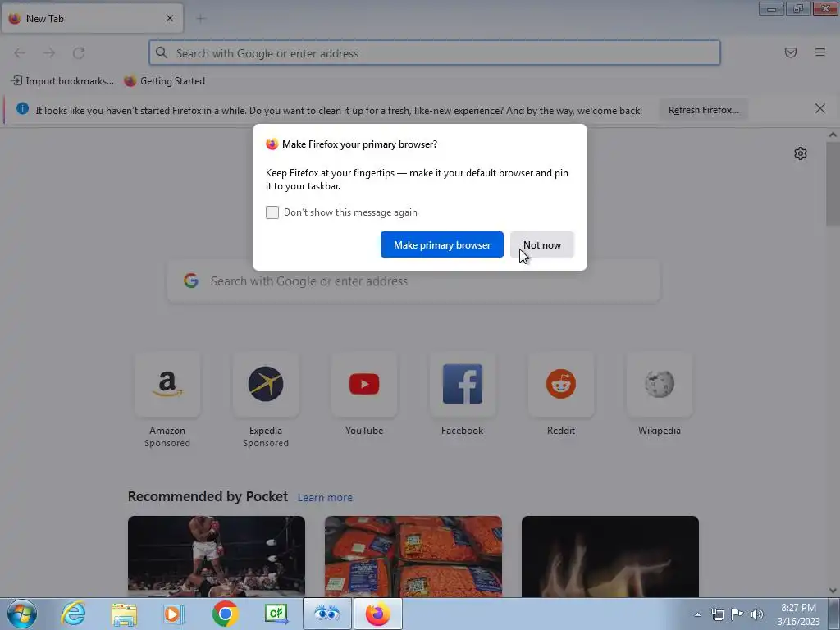Open new tab page settings gear

[800, 153]
